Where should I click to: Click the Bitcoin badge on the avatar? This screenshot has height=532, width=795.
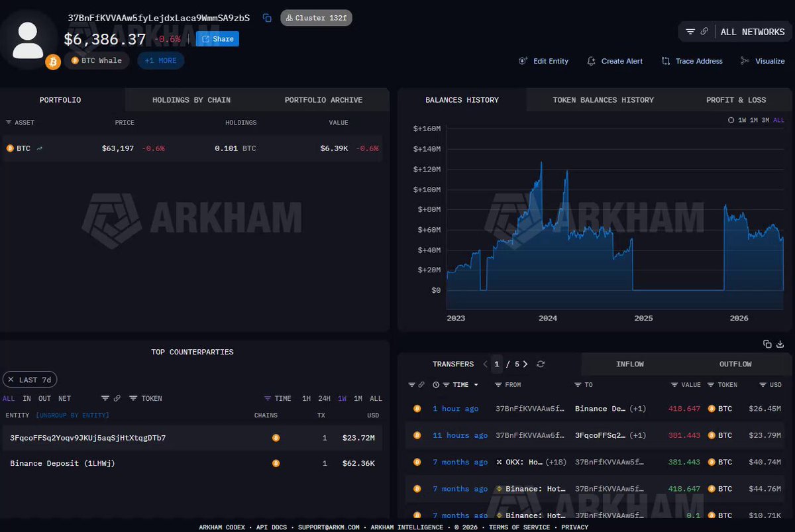53,62
